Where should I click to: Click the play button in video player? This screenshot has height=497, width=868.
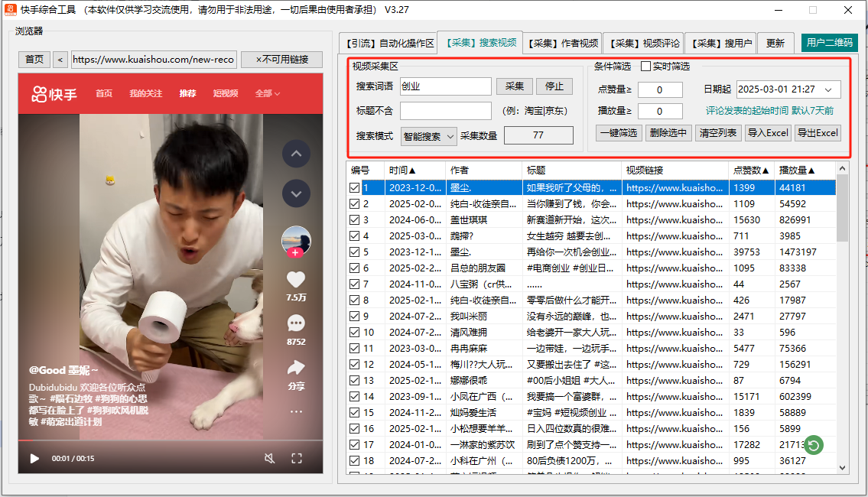[34, 459]
